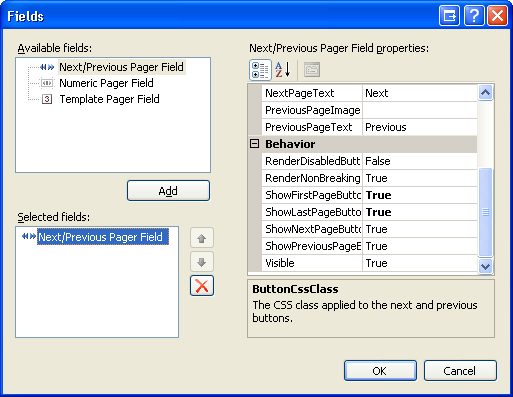This screenshot has height=397, width=513.
Task: Close the Fields dialog
Action: 497,16
